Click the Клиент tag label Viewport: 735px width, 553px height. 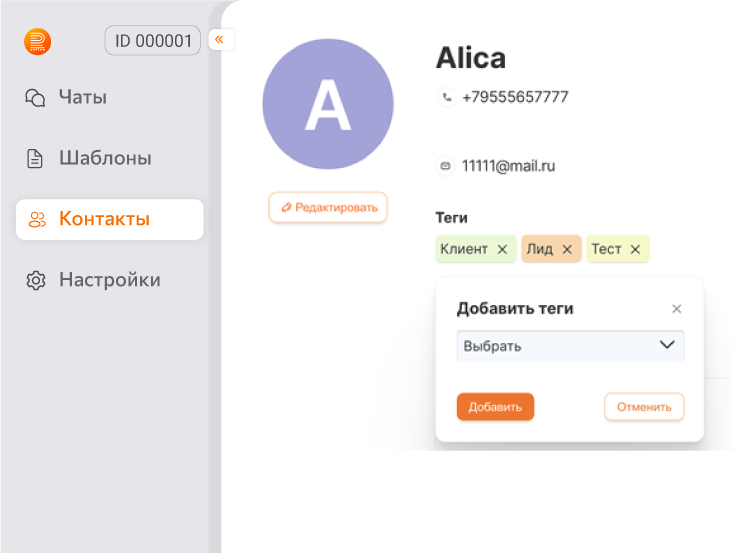464,249
